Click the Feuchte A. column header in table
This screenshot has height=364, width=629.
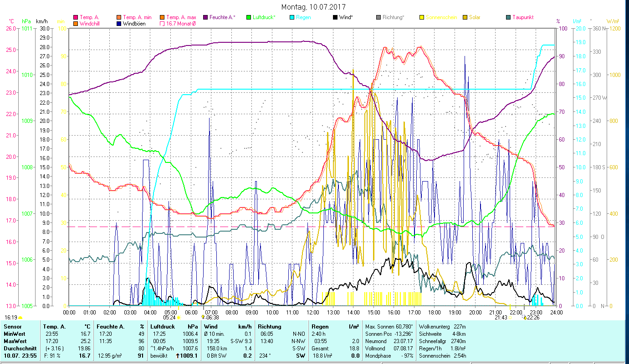coord(111,327)
